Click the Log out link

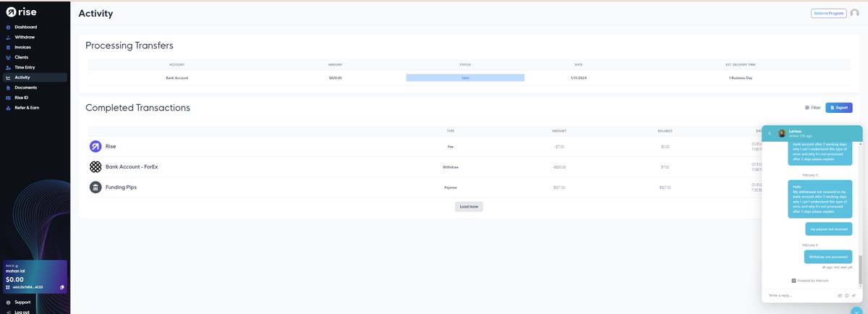[22, 312]
